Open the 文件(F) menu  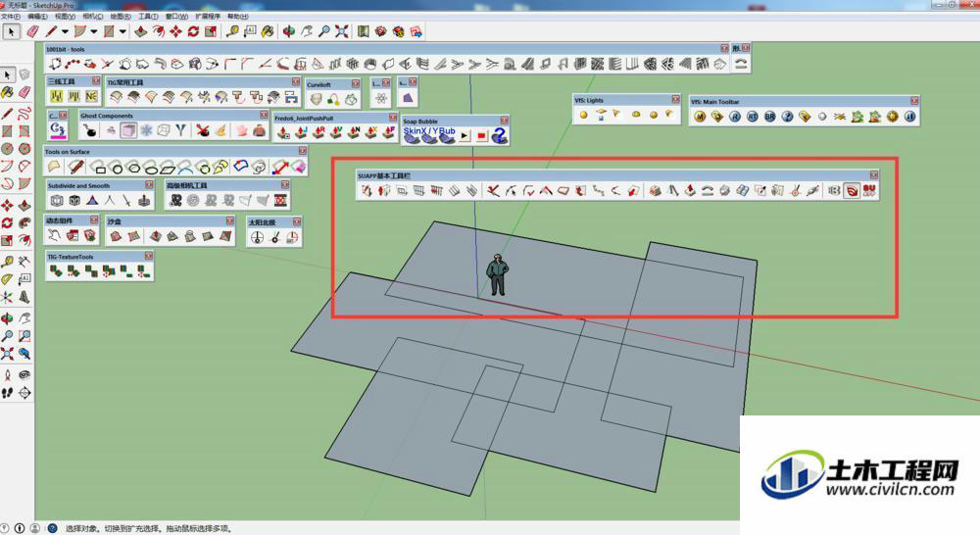click(11, 17)
